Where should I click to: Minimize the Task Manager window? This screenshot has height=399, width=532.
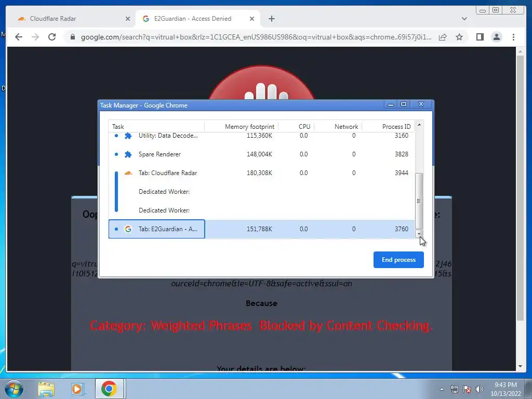tap(391, 104)
